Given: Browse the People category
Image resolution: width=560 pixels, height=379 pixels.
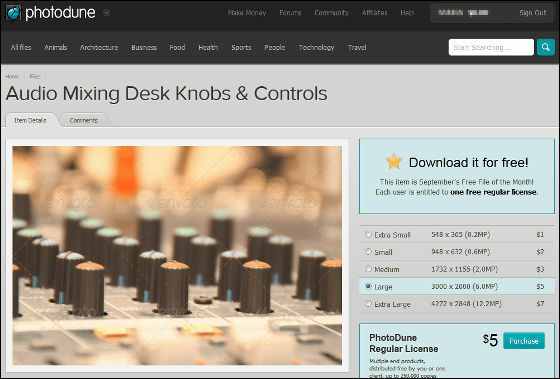Looking at the screenshot, I should coord(275,48).
